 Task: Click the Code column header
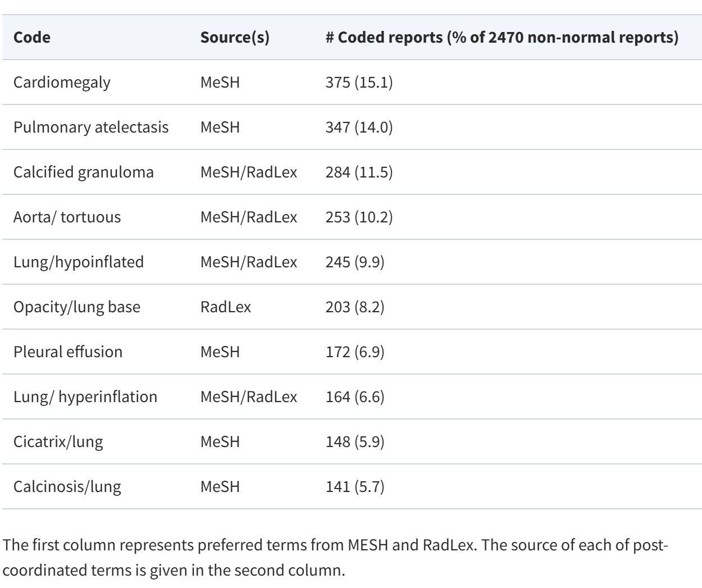(32, 38)
